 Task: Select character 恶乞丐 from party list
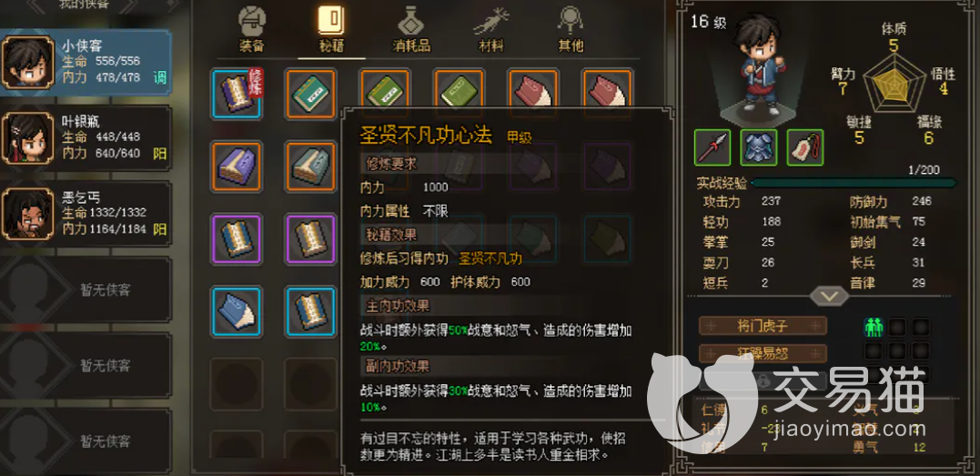[86, 217]
